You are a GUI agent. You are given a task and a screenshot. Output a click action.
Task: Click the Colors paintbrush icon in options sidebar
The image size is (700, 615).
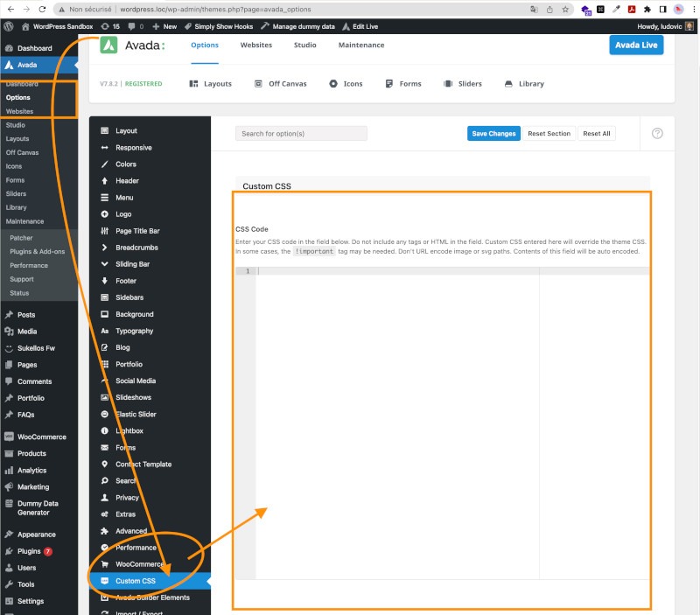(x=105, y=164)
